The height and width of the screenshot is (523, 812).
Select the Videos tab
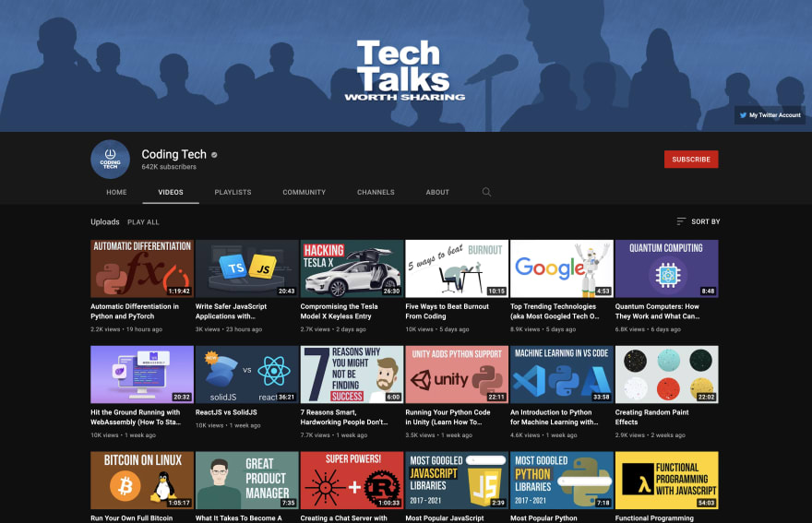tap(171, 192)
